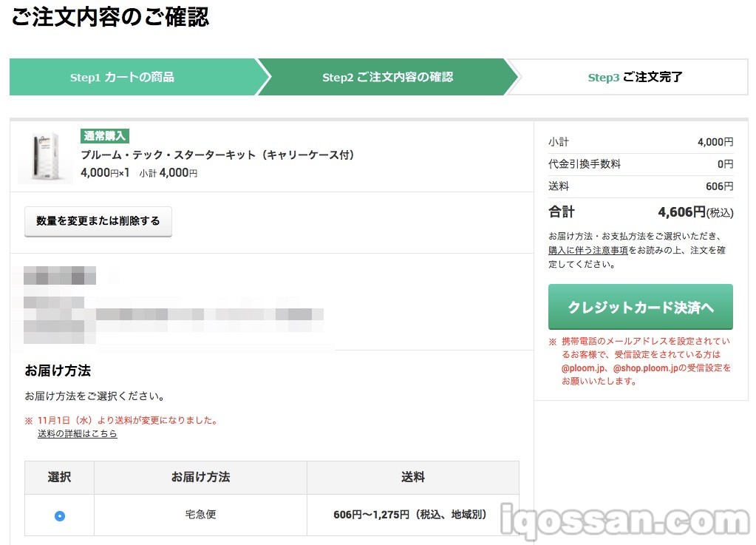Viewport: 756px width, 545px height.
Task: Click the 選択 column header
Action: [59, 478]
